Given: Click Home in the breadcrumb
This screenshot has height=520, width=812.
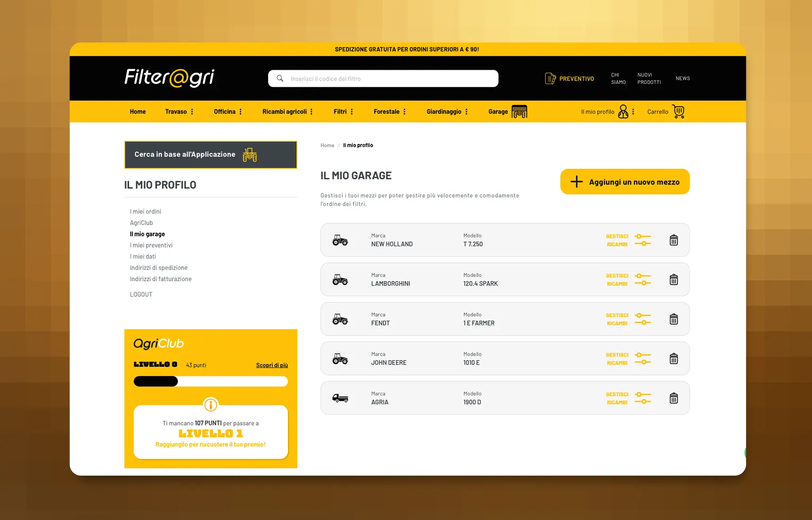Looking at the screenshot, I should pos(327,145).
